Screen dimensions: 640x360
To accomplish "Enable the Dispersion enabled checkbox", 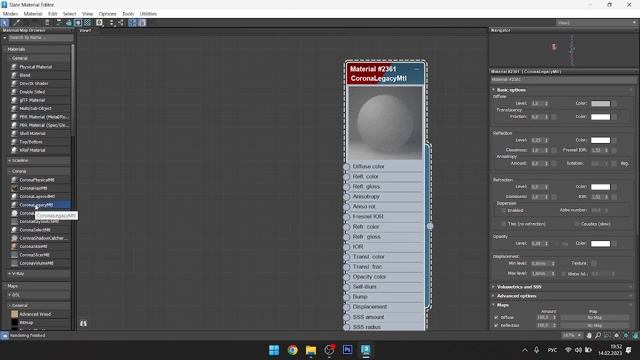I will point(503,211).
